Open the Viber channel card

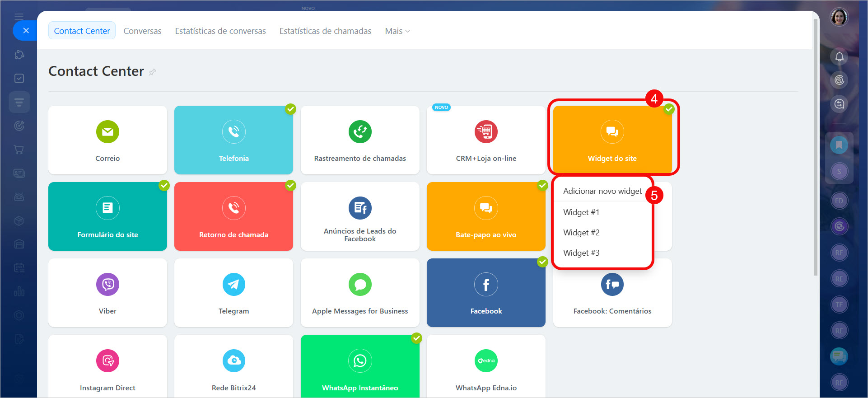coord(107,293)
